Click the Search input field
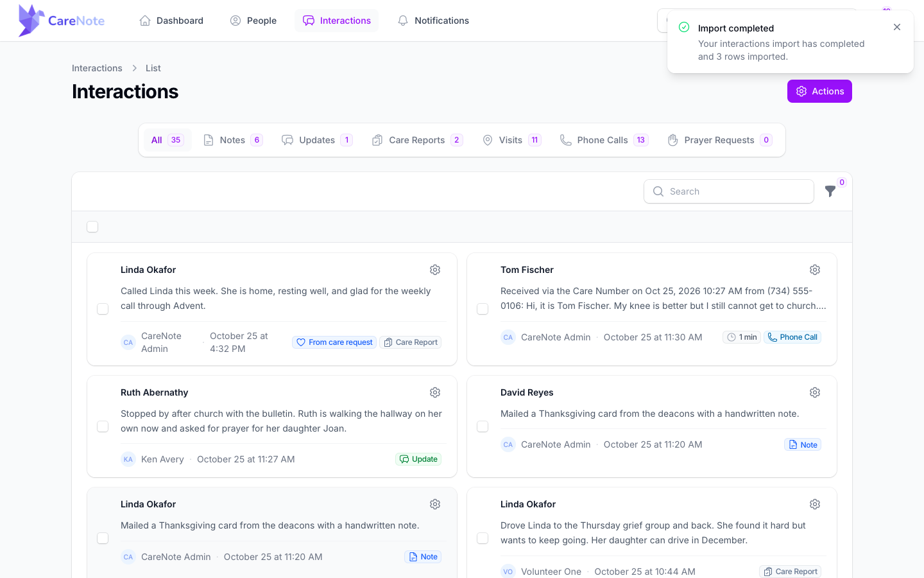 729,191
